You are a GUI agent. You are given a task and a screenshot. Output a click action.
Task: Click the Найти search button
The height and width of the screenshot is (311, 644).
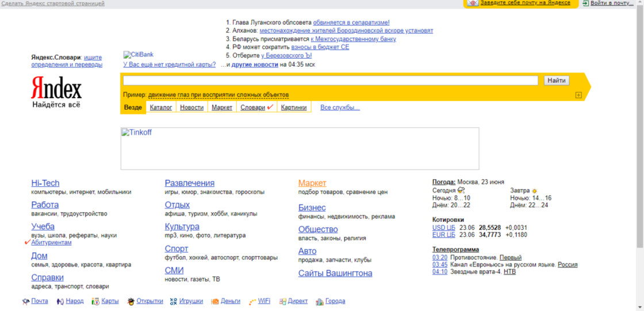click(x=557, y=80)
